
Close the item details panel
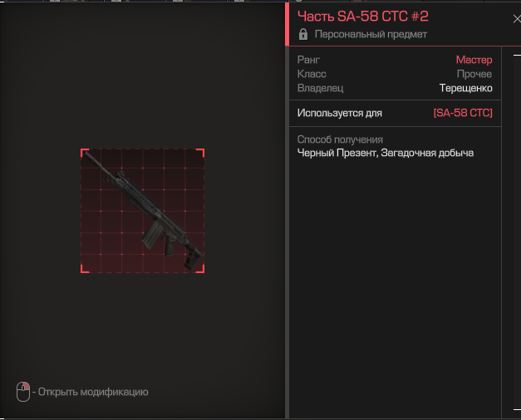click(x=515, y=18)
